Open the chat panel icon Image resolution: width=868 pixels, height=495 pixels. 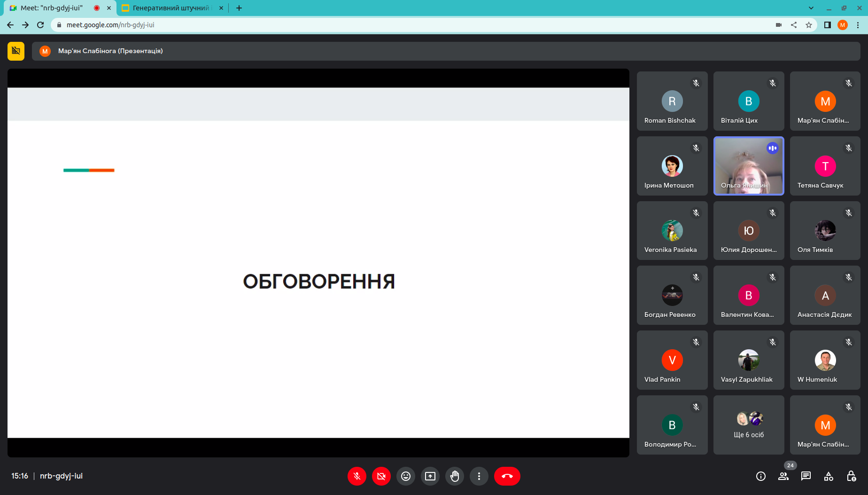[x=806, y=476]
